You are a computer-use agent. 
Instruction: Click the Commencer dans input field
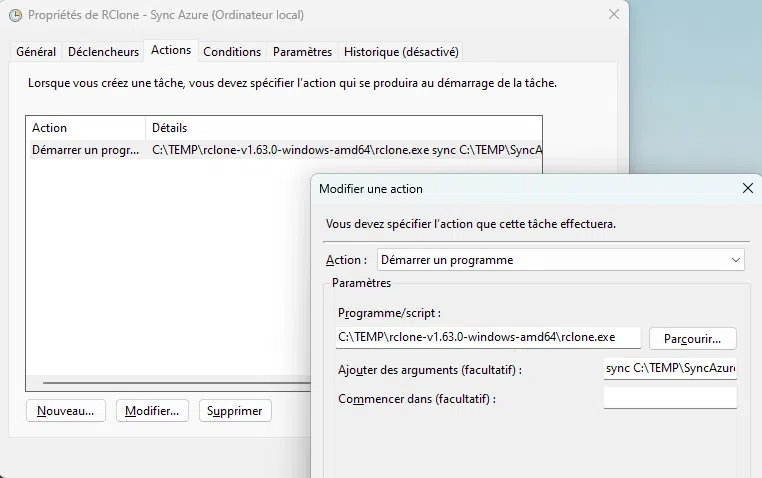click(x=670, y=398)
